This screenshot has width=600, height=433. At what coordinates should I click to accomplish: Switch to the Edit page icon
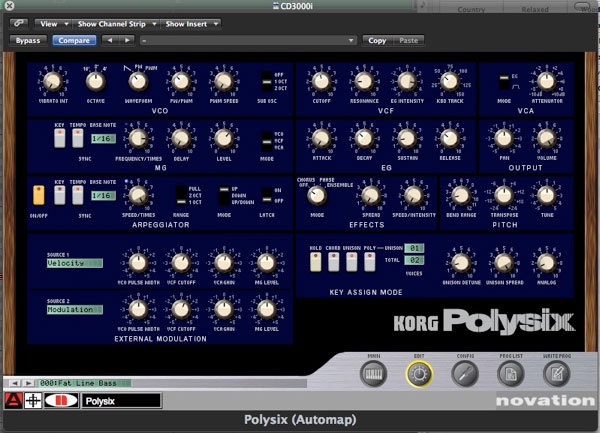click(x=419, y=374)
